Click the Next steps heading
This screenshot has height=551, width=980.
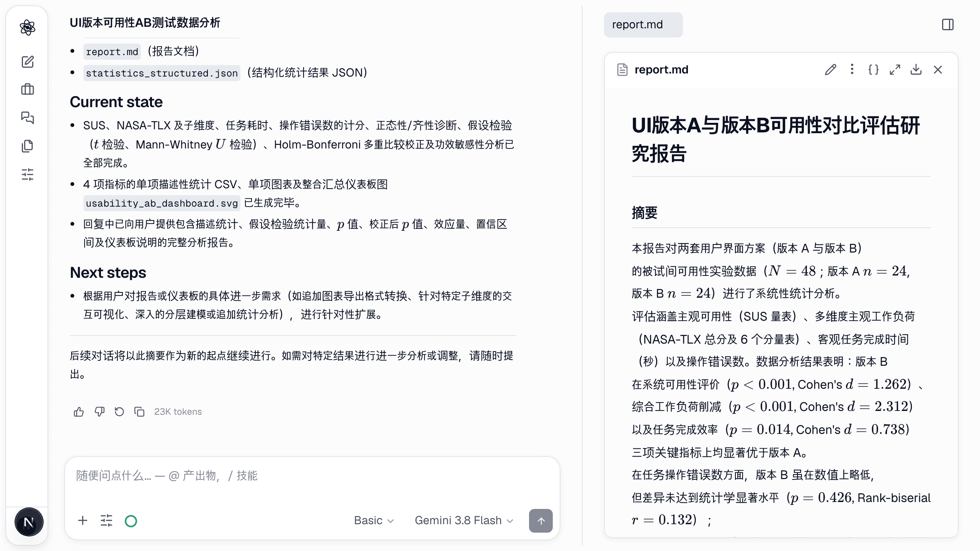[108, 273]
